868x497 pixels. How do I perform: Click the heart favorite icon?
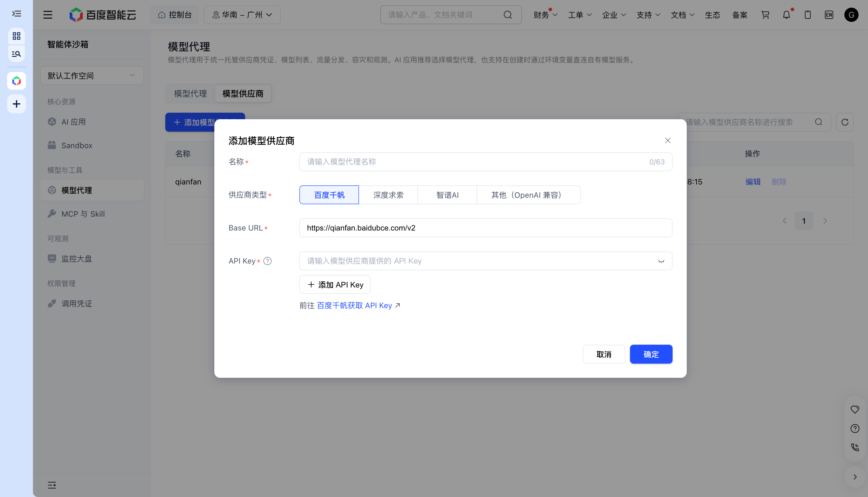tap(855, 409)
